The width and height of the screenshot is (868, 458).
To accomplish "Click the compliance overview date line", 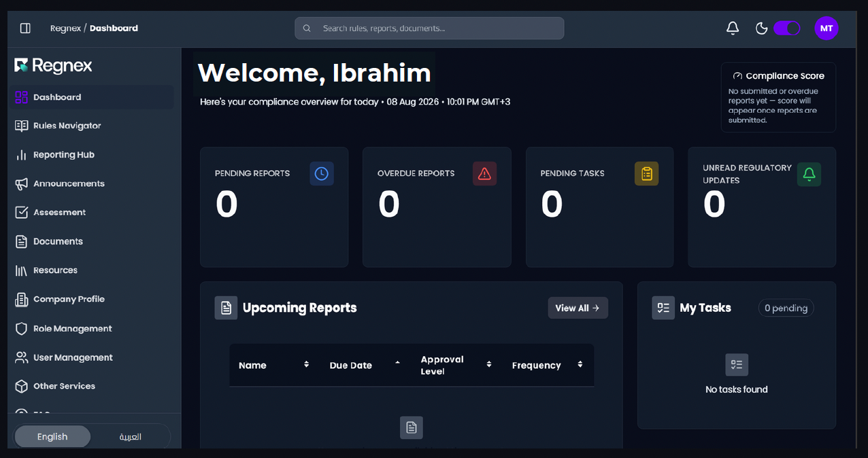I will pos(355,102).
